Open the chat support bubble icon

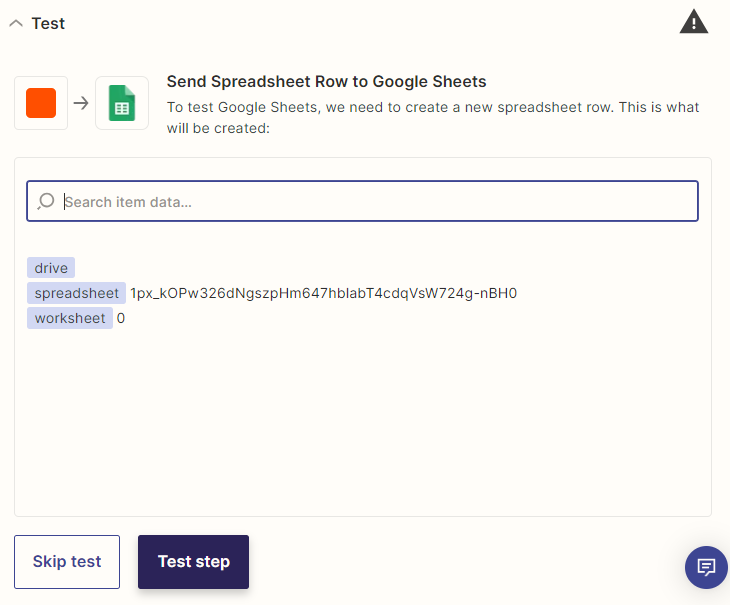(706, 567)
